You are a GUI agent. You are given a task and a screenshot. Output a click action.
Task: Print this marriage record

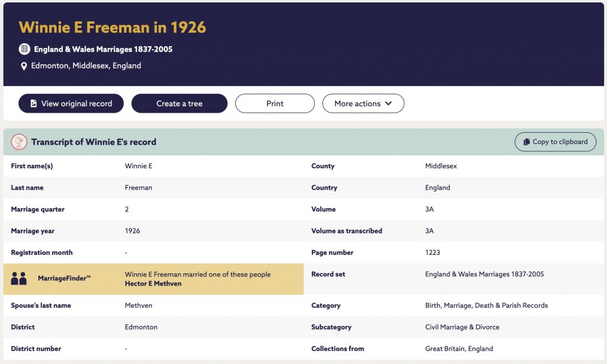(275, 103)
